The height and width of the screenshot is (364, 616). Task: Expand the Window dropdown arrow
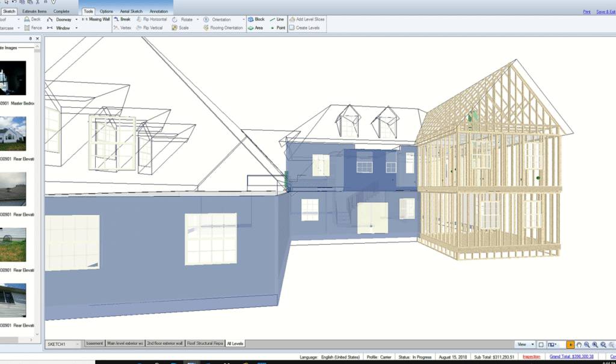[76, 28]
